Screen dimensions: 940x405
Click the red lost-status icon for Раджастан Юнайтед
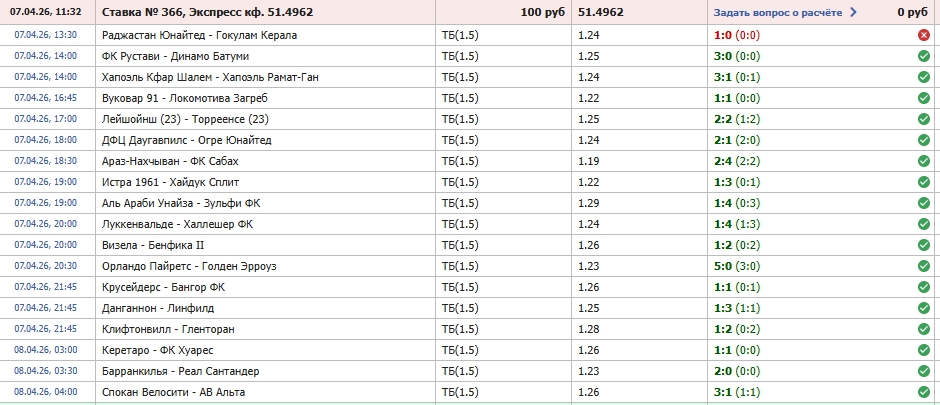point(924,35)
